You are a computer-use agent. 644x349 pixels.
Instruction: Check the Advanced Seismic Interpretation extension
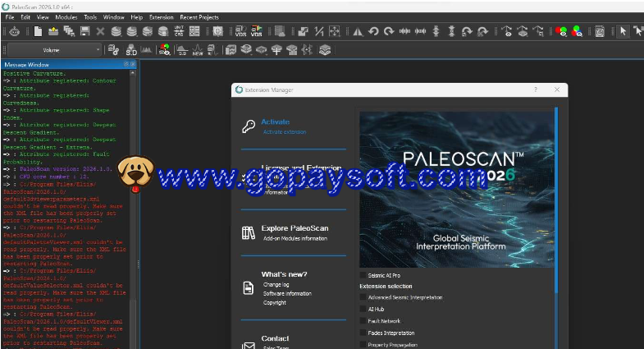point(363,297)
